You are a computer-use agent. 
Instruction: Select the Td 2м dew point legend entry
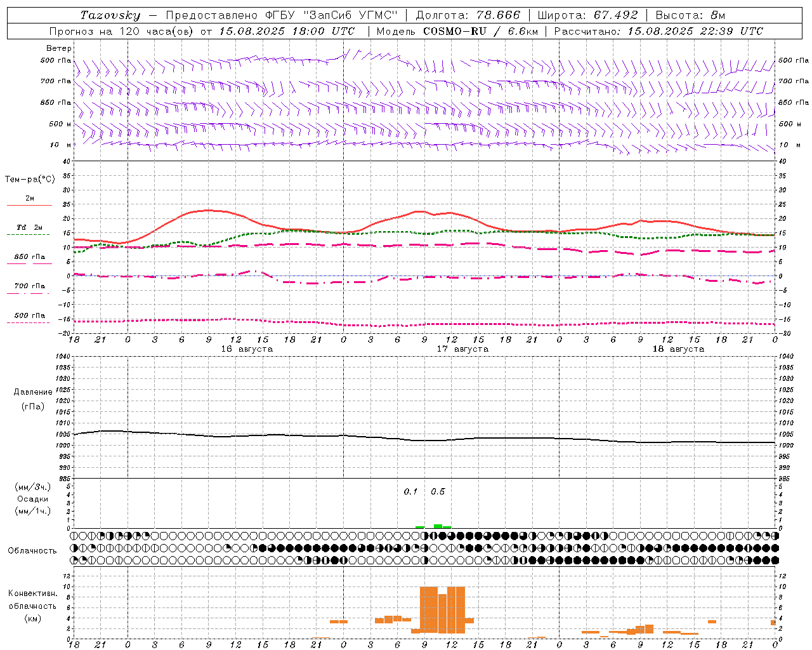click(x=30, y=227)
